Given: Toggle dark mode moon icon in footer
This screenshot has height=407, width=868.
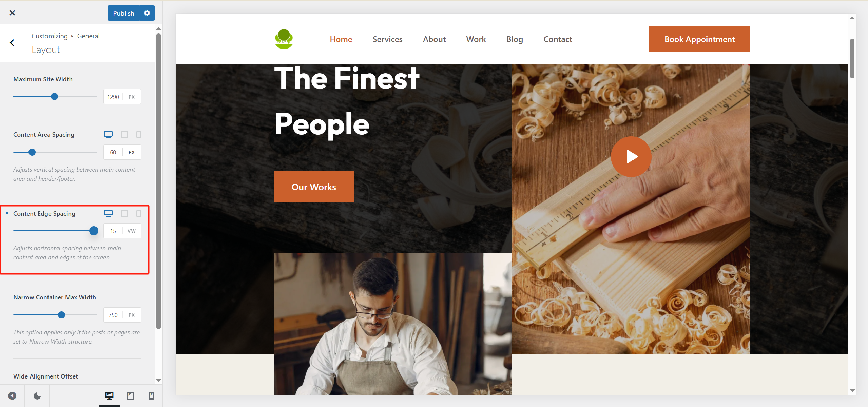Looking at the screenshot, I should point(37,396).
